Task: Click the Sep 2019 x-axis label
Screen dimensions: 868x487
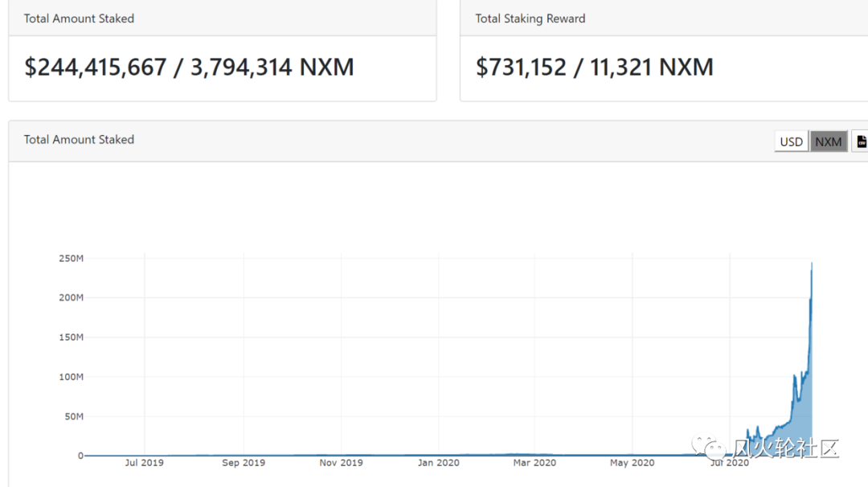Action: (244, 463)
